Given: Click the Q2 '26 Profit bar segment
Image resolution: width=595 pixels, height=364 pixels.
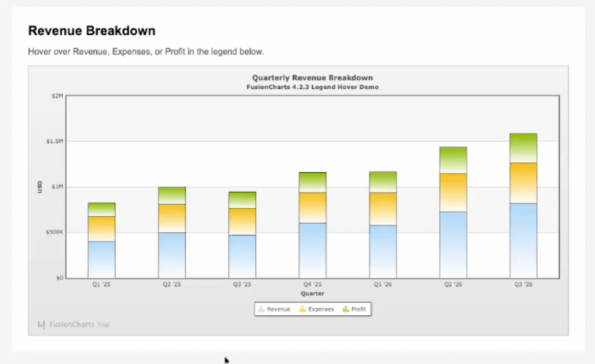Looking at the screenshot, I should (453, 161).
